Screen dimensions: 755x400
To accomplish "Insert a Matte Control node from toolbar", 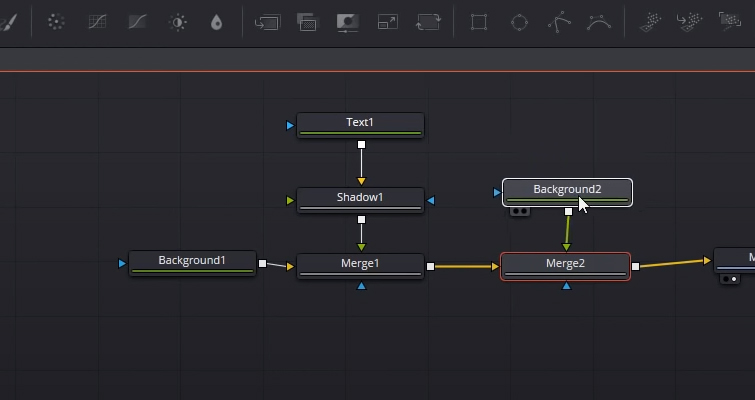I will [x=347, y=22].
